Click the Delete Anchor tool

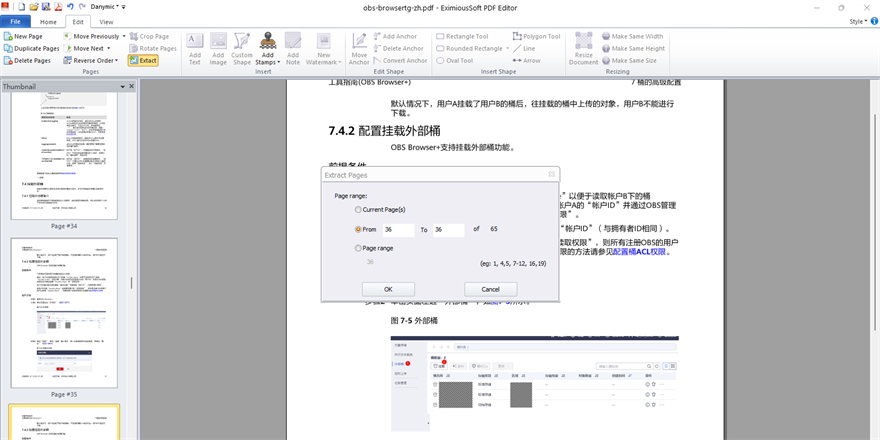point(398,48)
